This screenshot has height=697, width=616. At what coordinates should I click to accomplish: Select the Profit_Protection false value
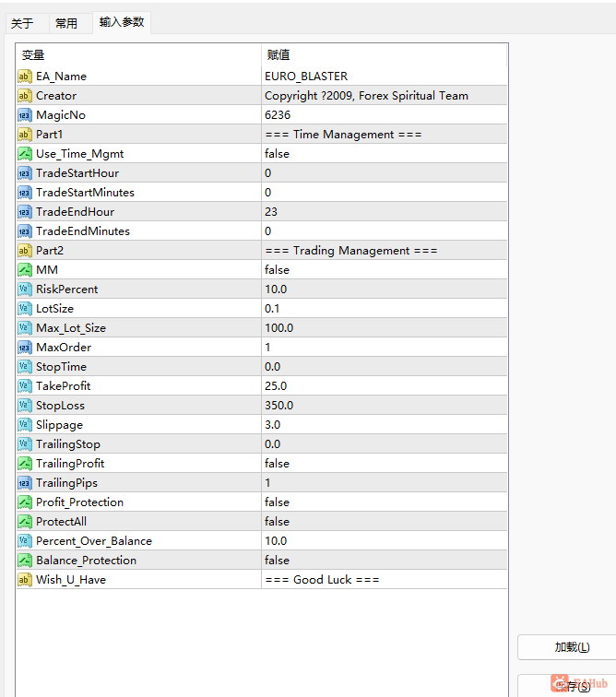tap(385, 502)
